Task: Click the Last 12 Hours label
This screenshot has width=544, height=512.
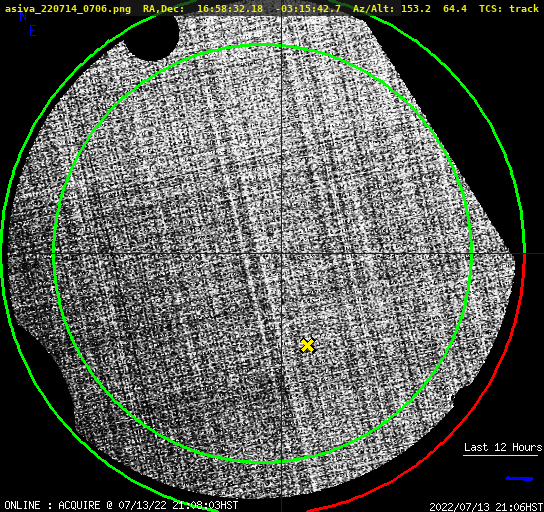Action: tap(503, 447)
